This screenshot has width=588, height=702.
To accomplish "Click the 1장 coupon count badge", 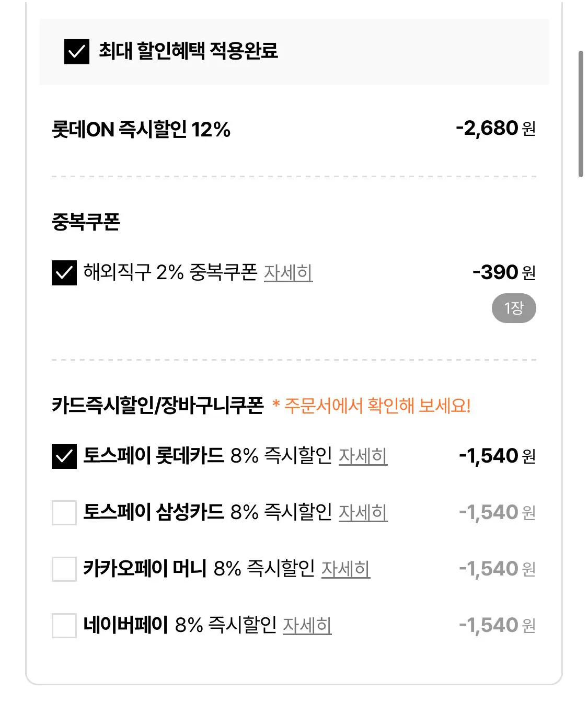I will tap(514, 308).
